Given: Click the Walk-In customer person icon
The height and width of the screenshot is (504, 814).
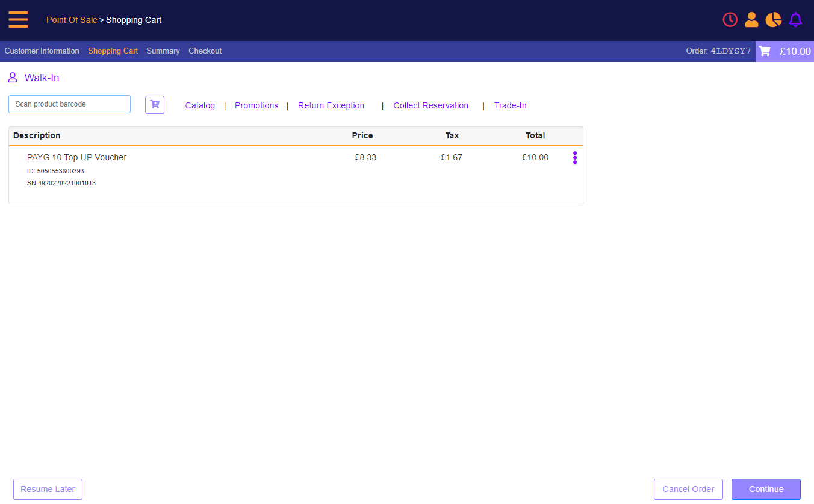Looking at the screenshot, I should point(13,78).
